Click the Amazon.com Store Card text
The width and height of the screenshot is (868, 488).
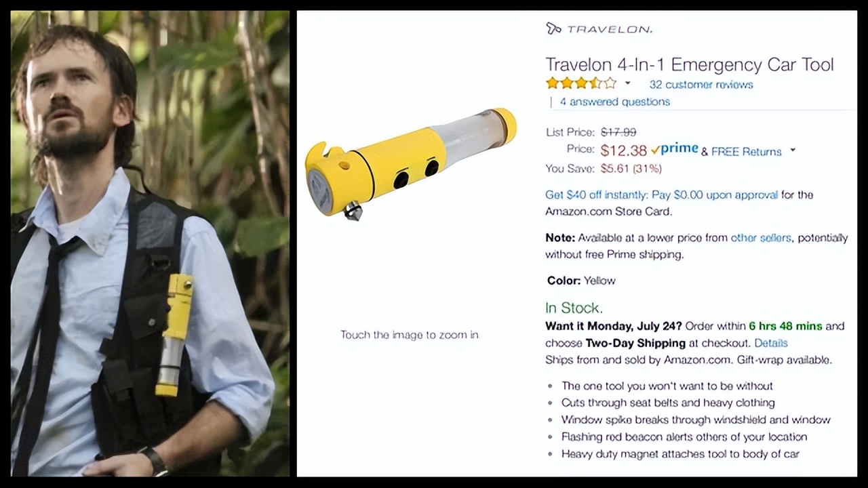[608, 211]
